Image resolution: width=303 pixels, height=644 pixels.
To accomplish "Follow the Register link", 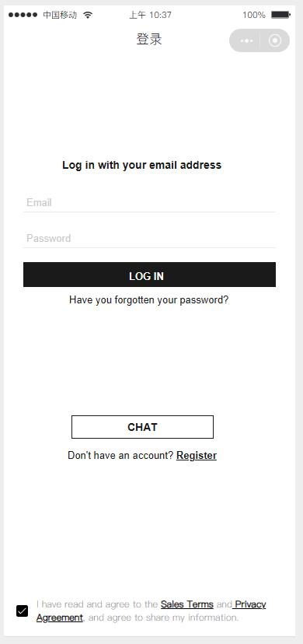I will pyautogui.click(x=197, y=456).
